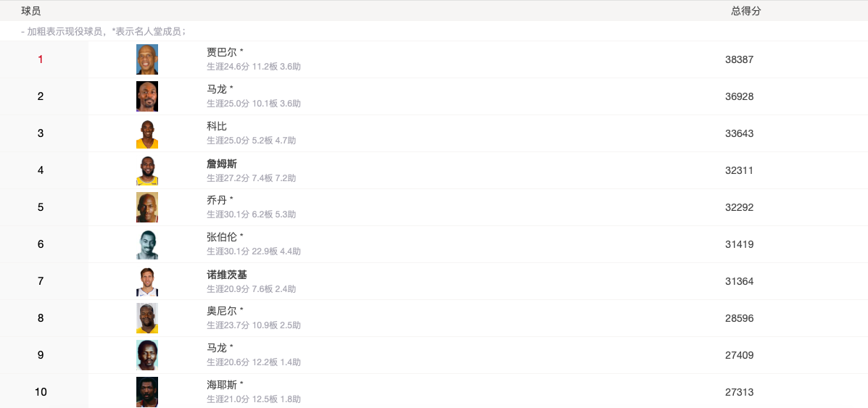
Task: Click 科比 player photo thumbnail
Action: pyautogui.click(x=147, y=133)
